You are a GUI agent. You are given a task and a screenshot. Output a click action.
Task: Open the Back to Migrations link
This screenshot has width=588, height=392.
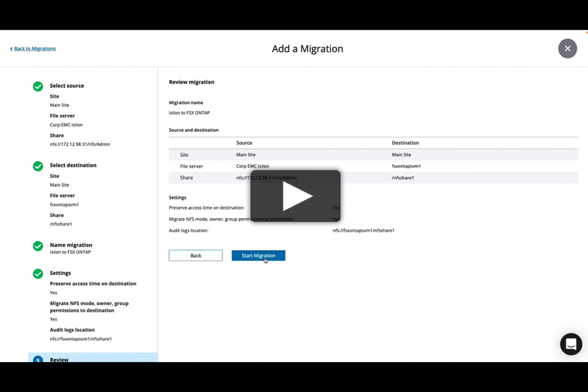pyautogui.click(x=34, y=48)
